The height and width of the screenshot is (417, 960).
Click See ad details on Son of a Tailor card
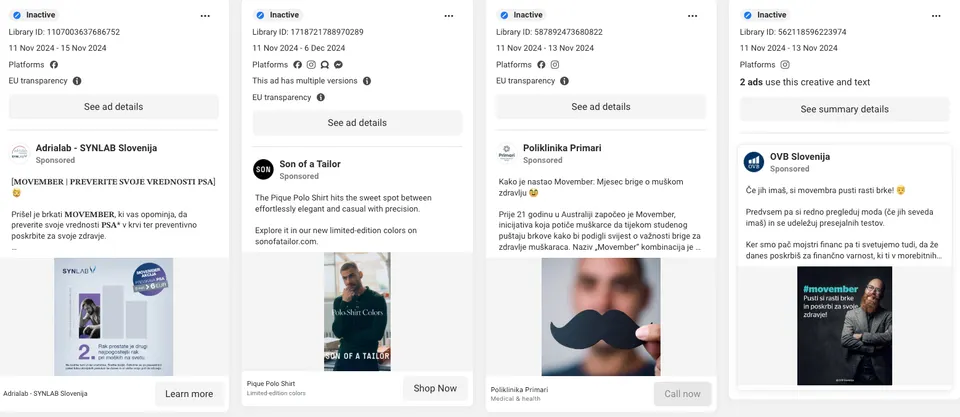click(x=358, y=122)
